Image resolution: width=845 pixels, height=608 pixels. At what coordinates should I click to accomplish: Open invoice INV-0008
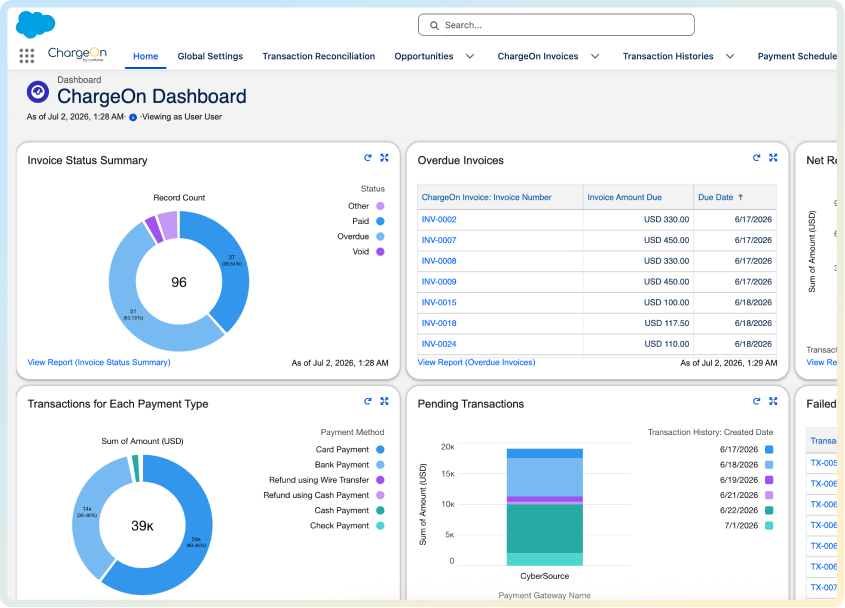(439, 261)
